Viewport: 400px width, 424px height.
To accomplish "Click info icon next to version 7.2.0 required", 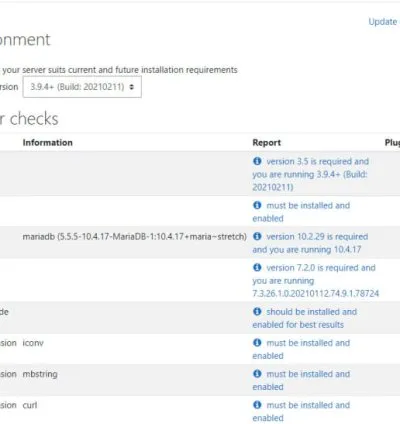I will pos(257,268).
